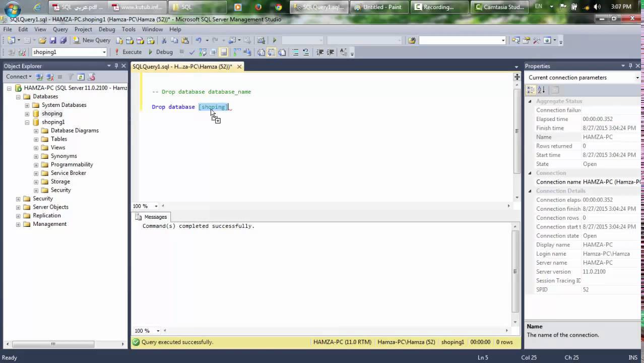This screenshot has height=363, width=644.
Task: Select the Storage tree item
Action: coord(60,181)
